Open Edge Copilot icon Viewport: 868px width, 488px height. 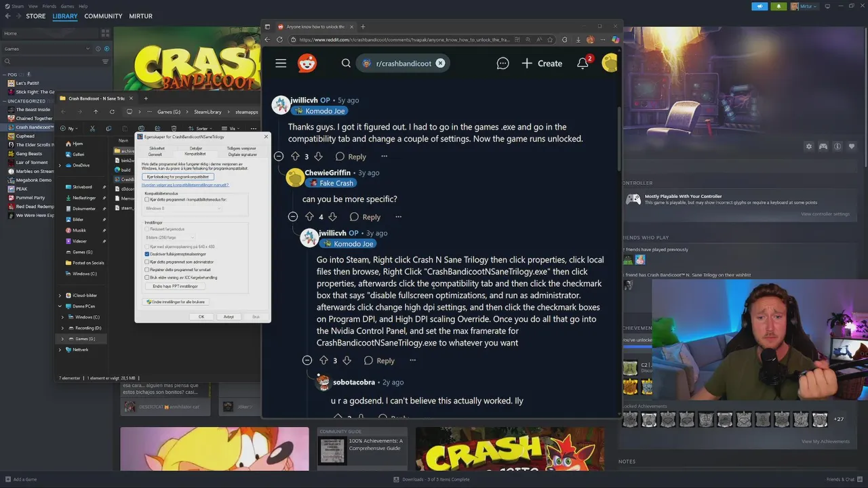615,39
